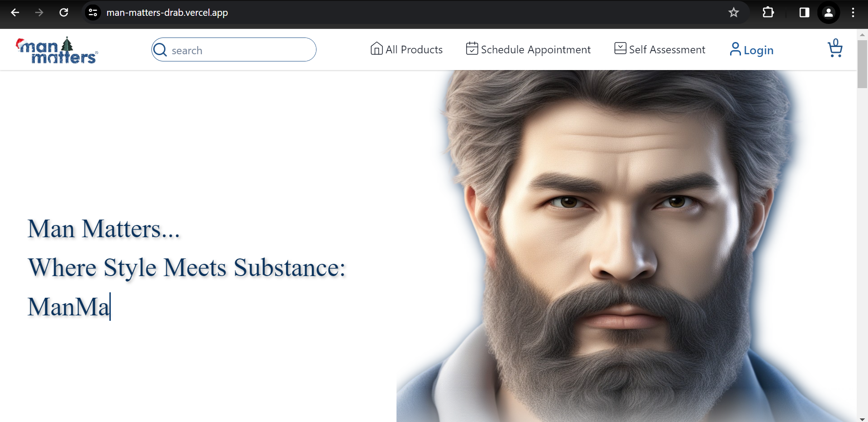Click the scrollbar up arrow
Viewport: 868px width, 422px height.
coord(862,34)
